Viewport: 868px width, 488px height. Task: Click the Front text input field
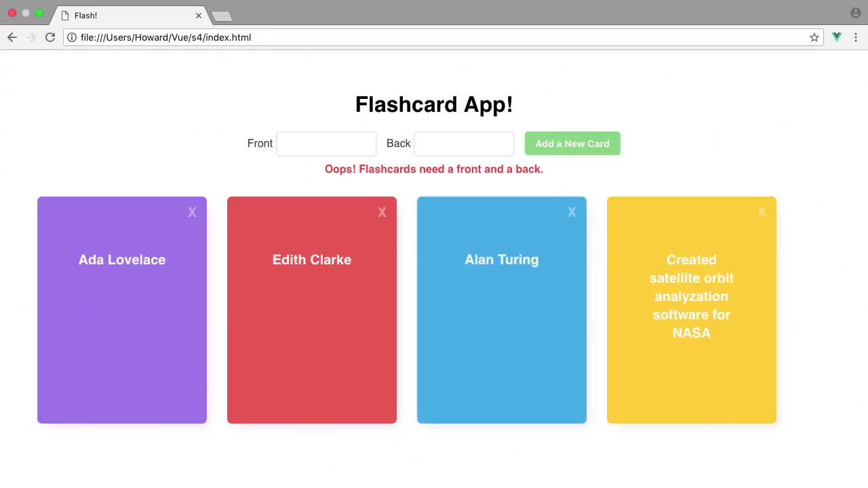326,144
